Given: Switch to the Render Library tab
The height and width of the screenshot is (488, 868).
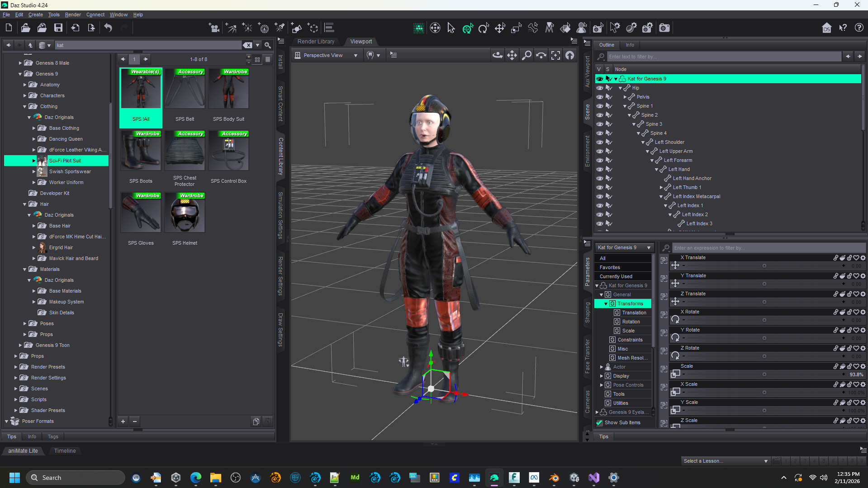Looking at the screenshot, I should (x=316, y=41).
